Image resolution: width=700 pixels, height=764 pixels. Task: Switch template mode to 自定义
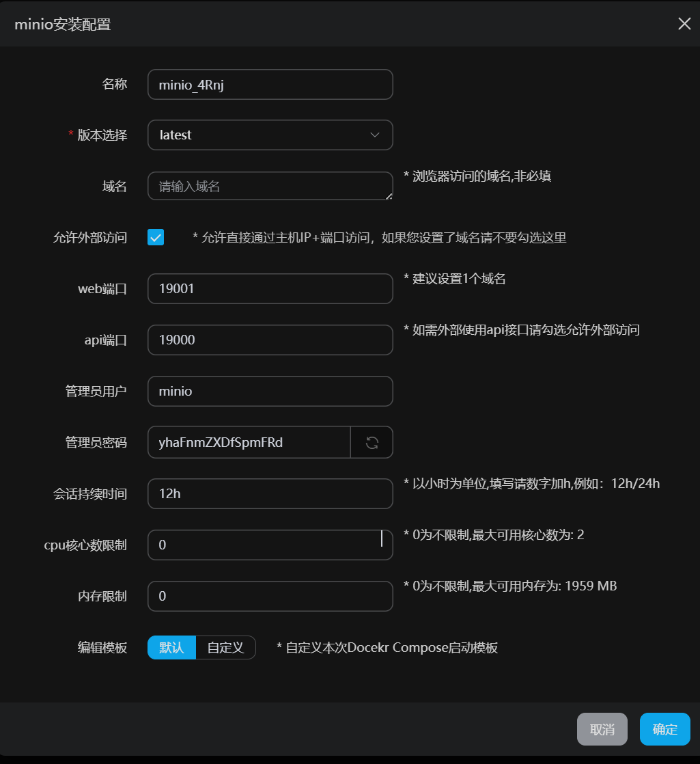pyautogui.click(x=225, y=647)
